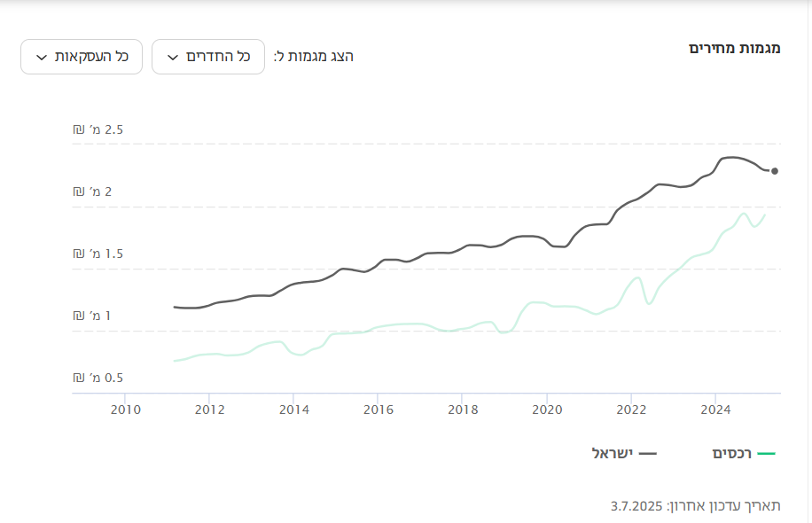Click the 2010 label on the x-axis
Viewport: 812px width, 523px height.
coord(125,410)
